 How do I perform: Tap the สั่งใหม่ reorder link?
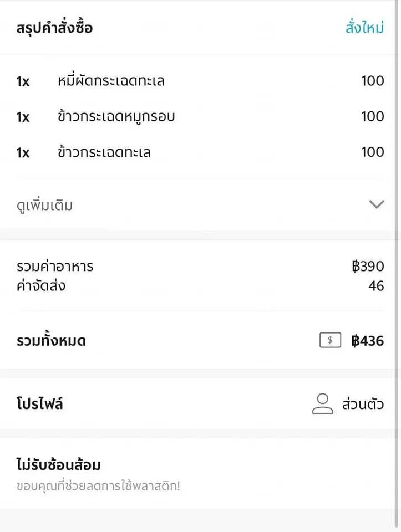click(x=364, y=28)
